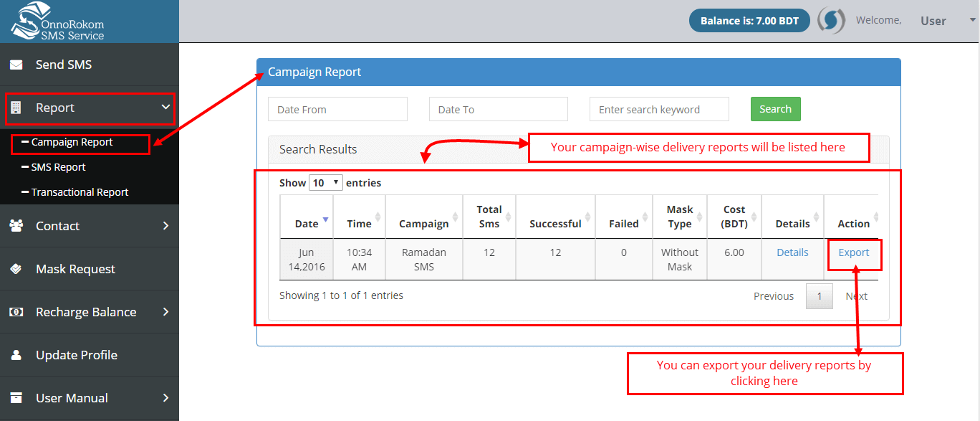This screenshot has width=980, height=421.
Task: Expand the Recharge Balance section
Action: [166, 311]
